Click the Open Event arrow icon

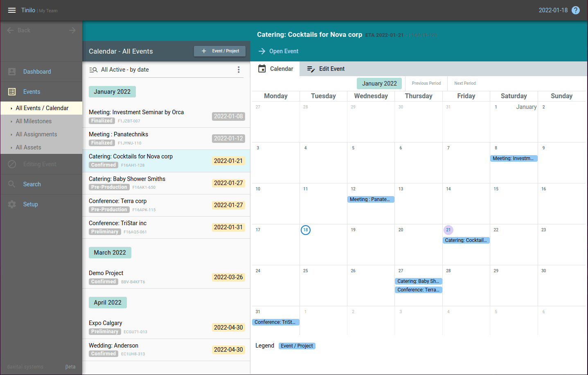[x=262, y=51]
